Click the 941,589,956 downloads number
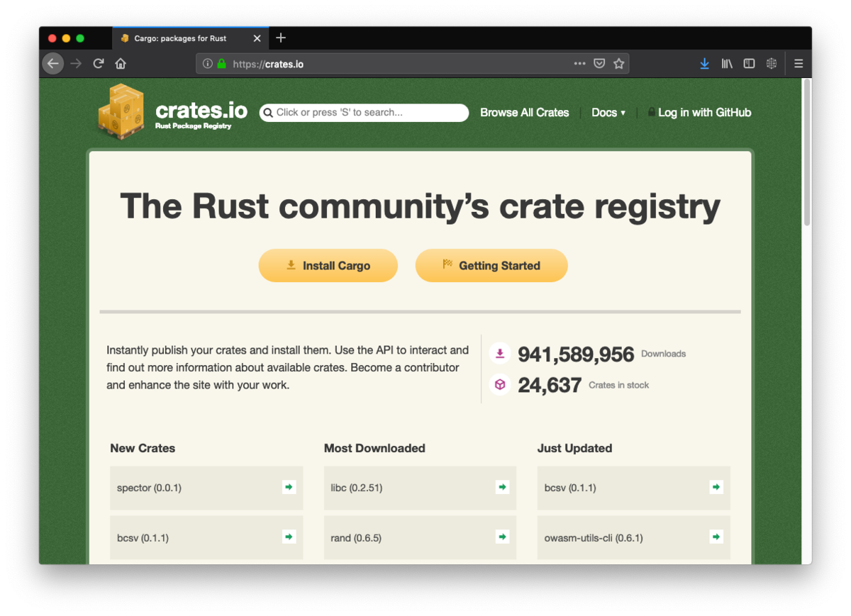851x616 pixels. [576, 354]
